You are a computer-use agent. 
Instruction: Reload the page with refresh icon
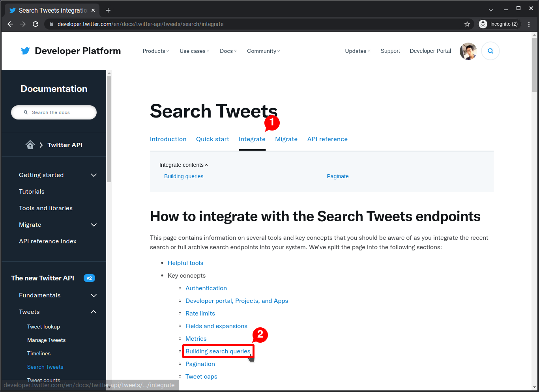coord(36,24)
